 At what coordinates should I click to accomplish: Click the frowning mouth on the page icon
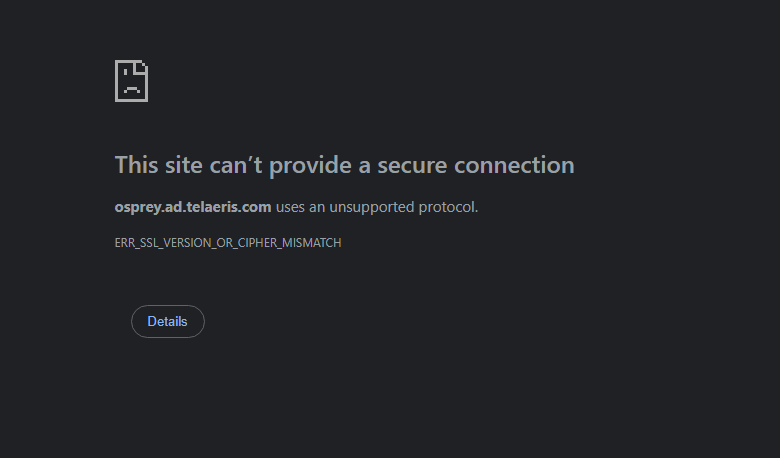coord(131,89)
